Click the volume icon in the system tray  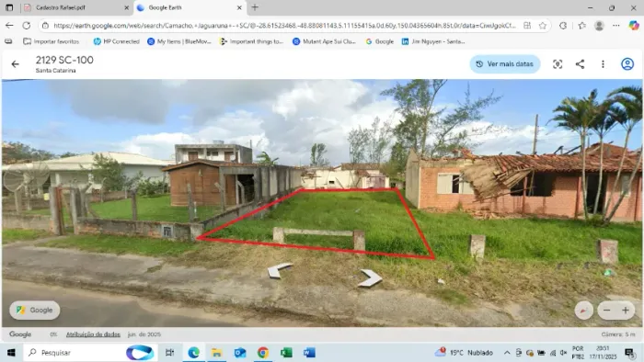[563, 353]
